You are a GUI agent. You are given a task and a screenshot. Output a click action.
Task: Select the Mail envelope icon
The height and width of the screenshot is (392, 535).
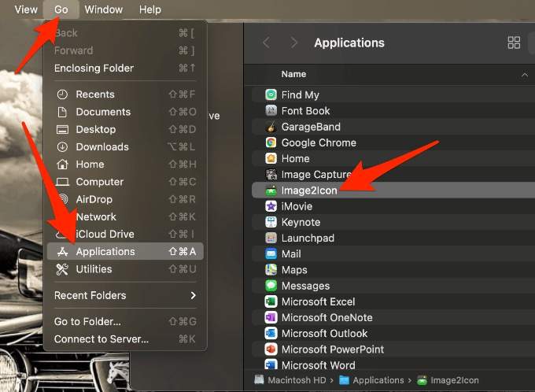click(x=271, y=253)
